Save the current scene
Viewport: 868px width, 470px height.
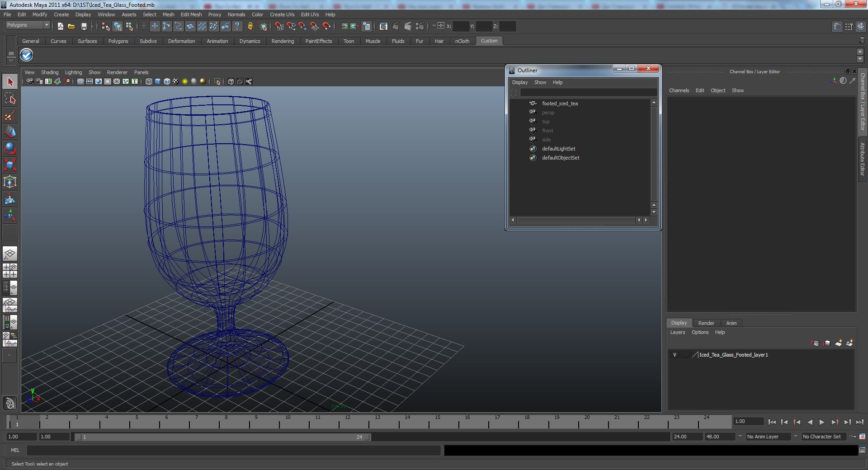pos(84,26)
